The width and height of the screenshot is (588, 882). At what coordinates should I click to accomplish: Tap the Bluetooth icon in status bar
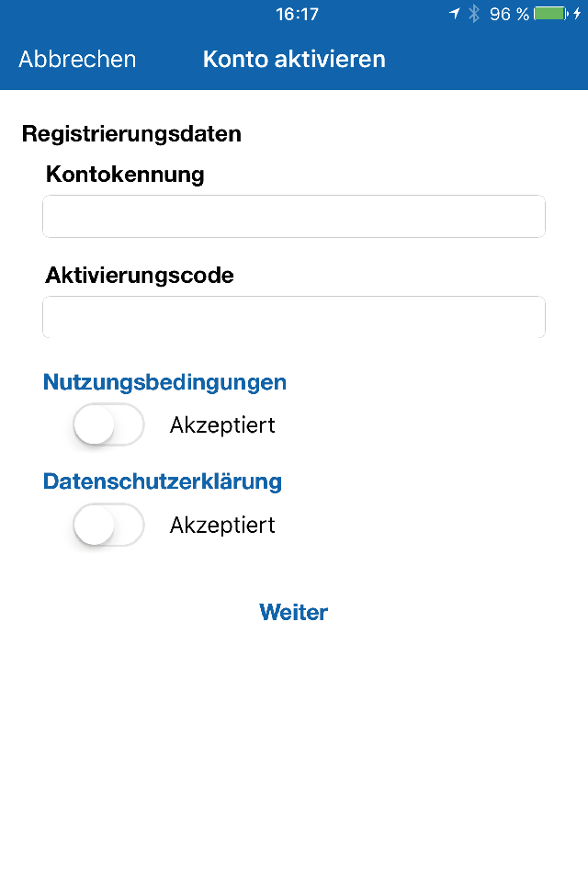pyautogui.click(x=474, y=14)
